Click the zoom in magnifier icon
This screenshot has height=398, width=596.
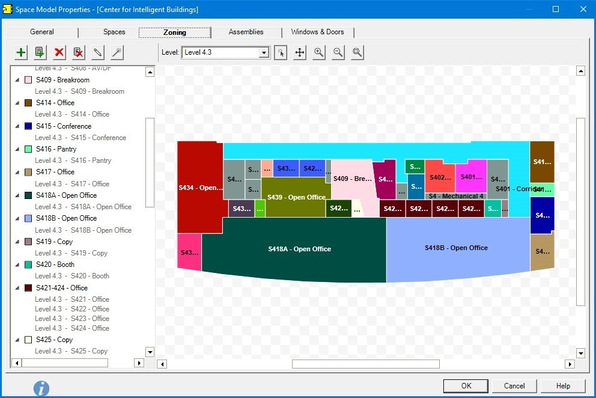tap(319, 52)
